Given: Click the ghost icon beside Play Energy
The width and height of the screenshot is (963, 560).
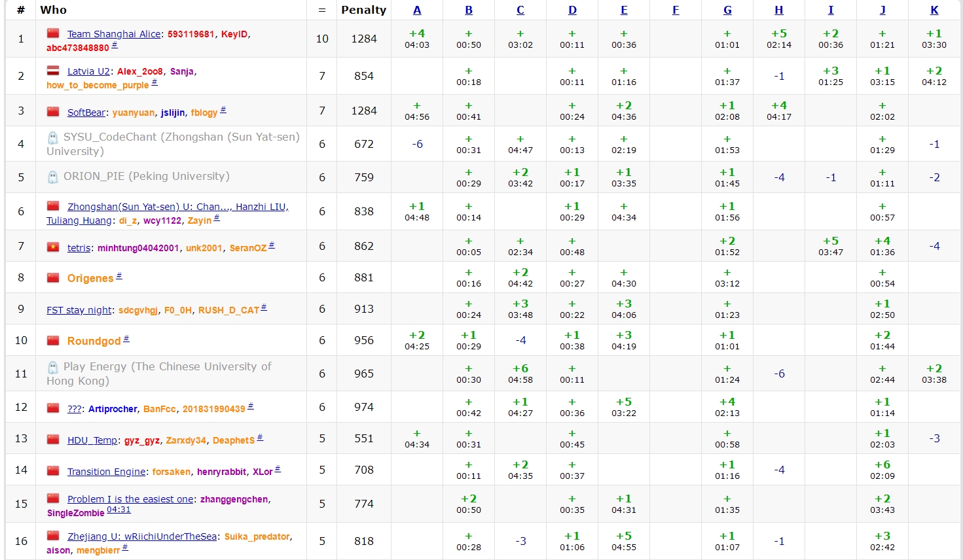Looking at the screenshot, I should (53, 367).
